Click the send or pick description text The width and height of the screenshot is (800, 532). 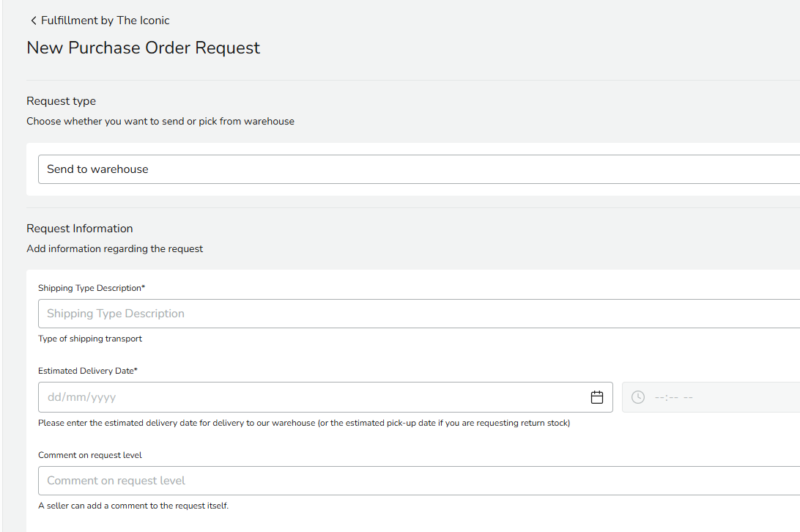coord(160,122)
